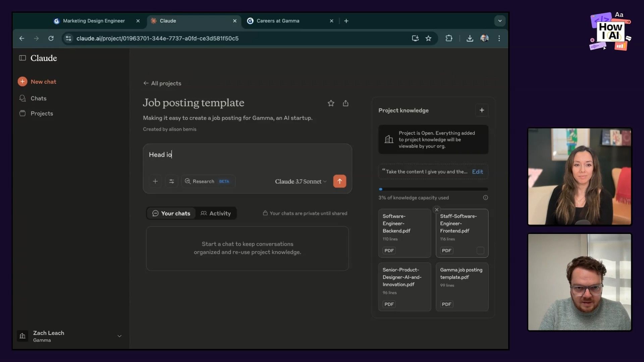Remove Staff-Software-Engineer-Frontend.pdf with the X

click(436, 210)
